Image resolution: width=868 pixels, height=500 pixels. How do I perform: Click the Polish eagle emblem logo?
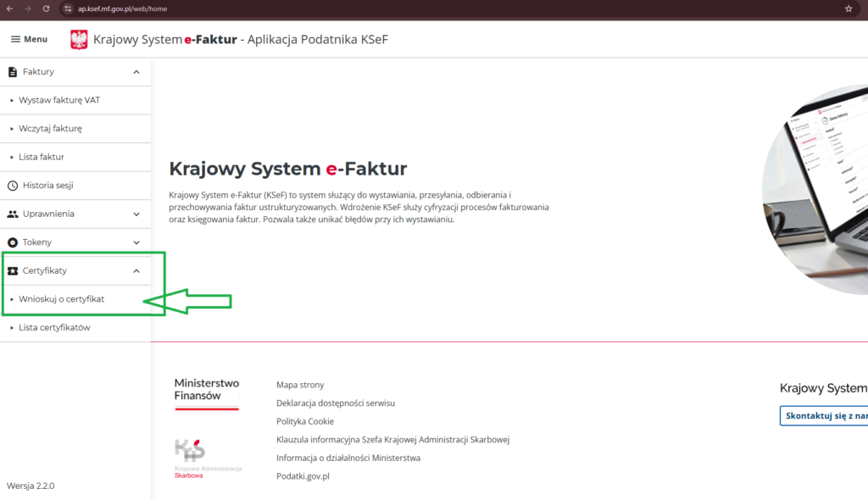coord(79,39)
